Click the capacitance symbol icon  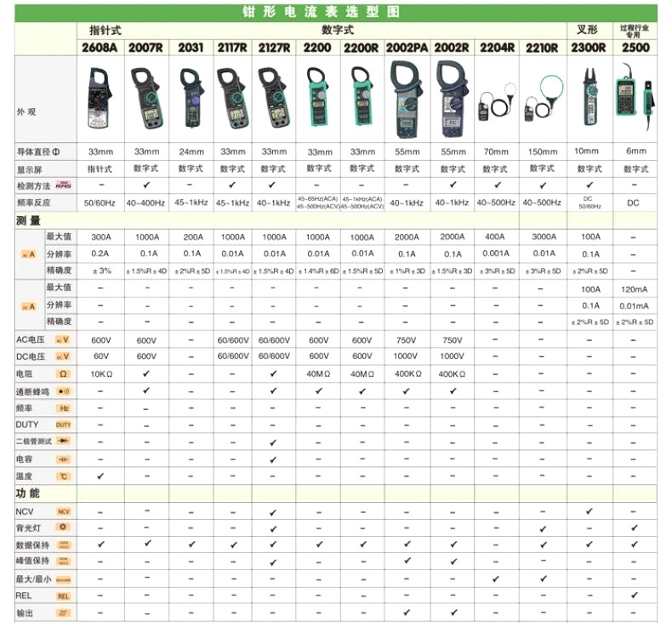pos(63,459)
